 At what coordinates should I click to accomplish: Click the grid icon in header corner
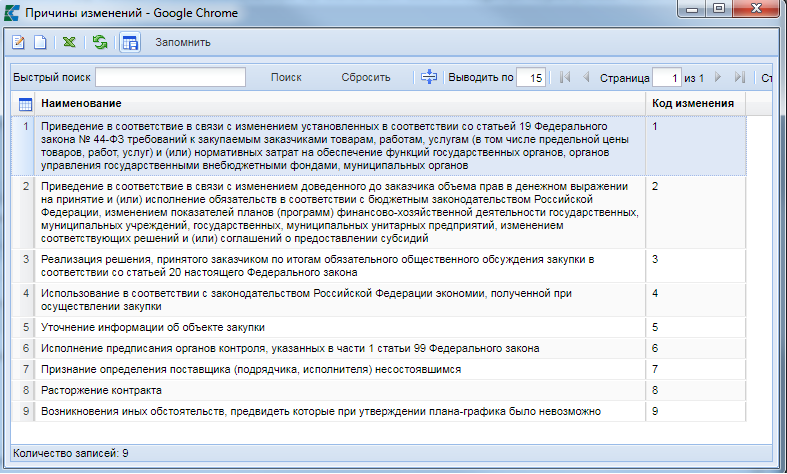click(25, 104)
